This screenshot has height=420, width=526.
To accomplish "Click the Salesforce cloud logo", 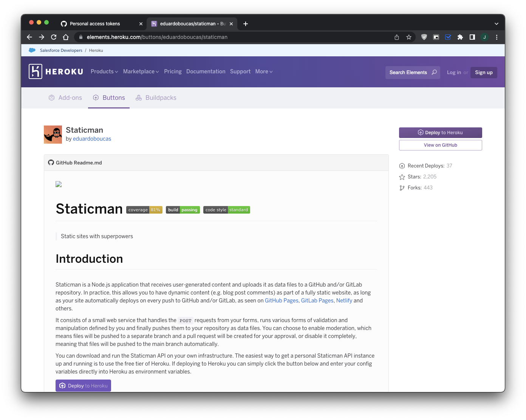I will tap(32, 50).
